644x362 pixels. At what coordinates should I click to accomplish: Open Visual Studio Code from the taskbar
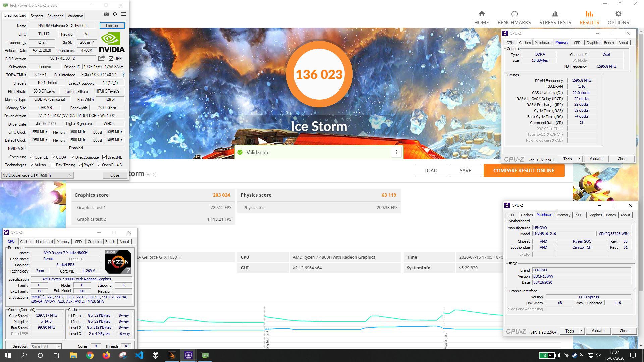(139, 355)
